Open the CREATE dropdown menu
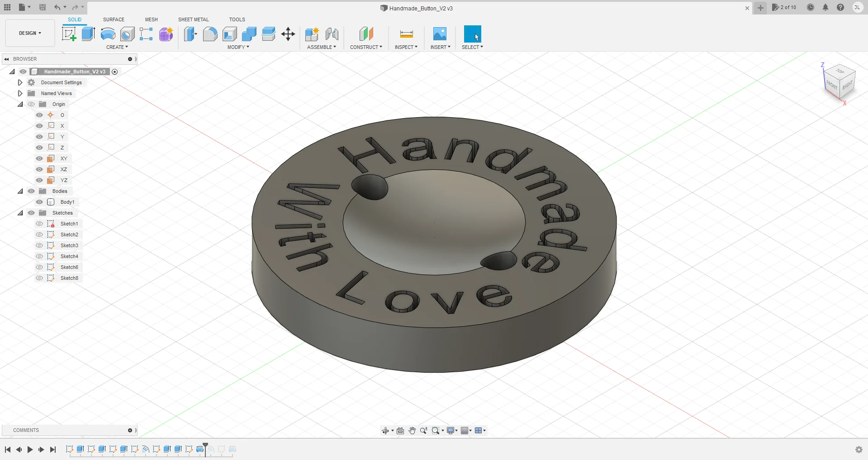The height and width of the screenshot is (460, 868). pos(117,47)
